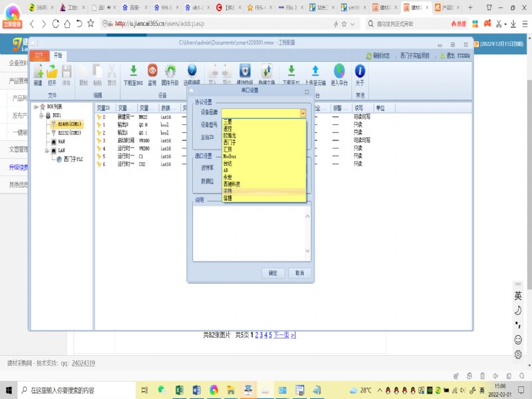Screen dimensions: 532x399
Task: Choose 西门子 from the brand list
Action: point(229,142)
